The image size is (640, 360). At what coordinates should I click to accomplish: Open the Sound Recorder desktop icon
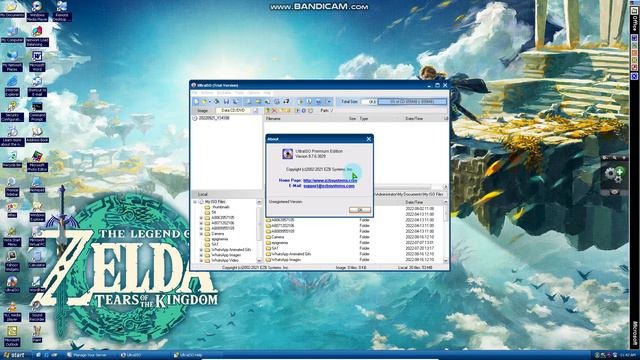[x=37, y=311]
